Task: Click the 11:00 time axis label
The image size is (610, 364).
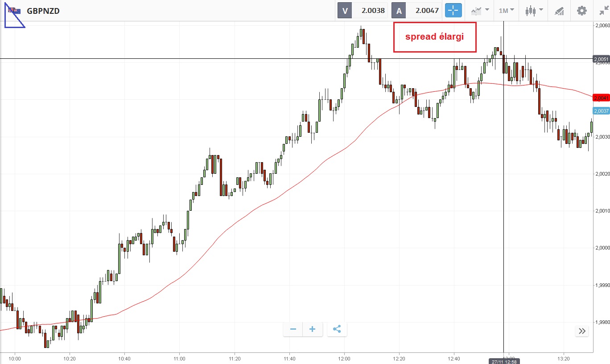Action: (x=179, y=358)
